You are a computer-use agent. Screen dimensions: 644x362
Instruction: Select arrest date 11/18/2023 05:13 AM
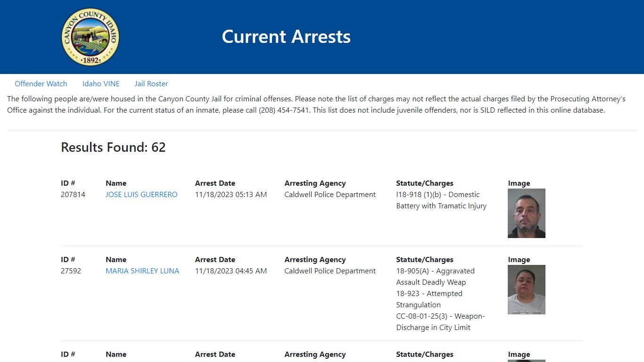[231, 195]
